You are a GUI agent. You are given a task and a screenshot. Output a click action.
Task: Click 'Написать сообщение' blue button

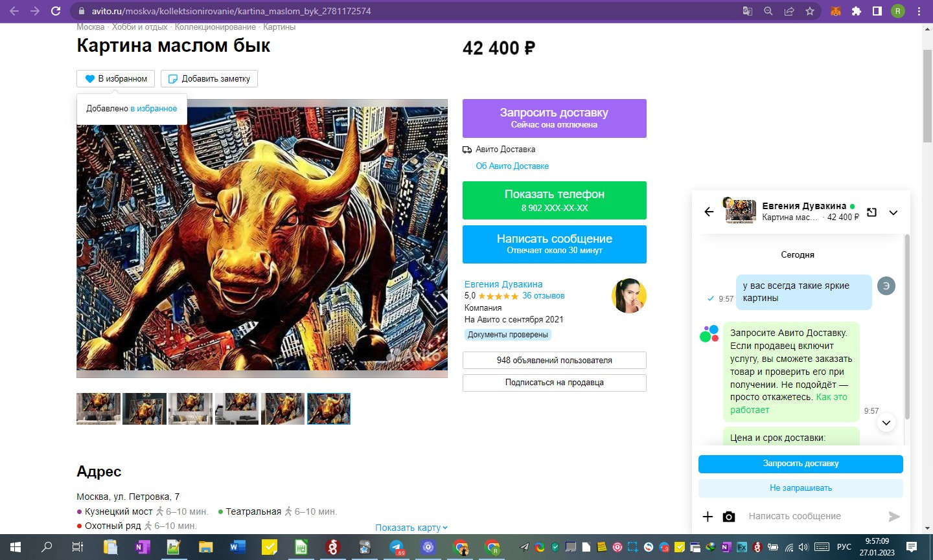tap(555, 244)
